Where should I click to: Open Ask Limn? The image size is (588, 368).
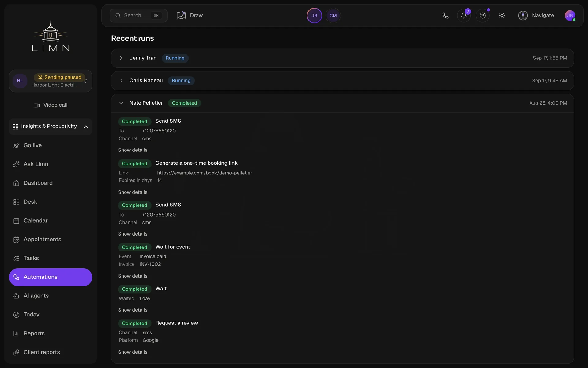(51, 164)
